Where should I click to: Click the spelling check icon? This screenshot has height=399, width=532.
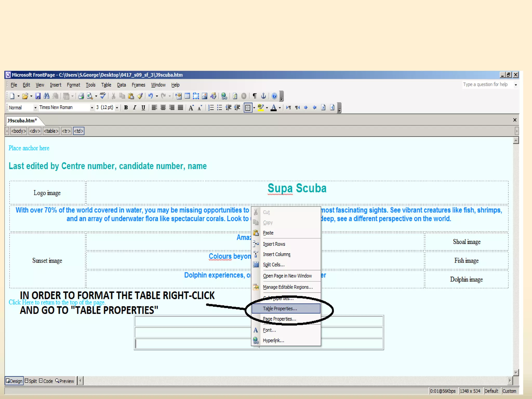(103, 96)
